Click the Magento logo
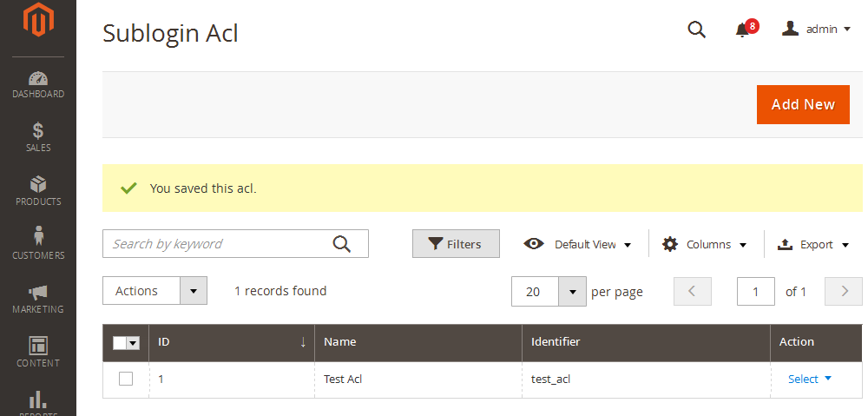Viewport: 868px width, 416px height. click(38, 20)
